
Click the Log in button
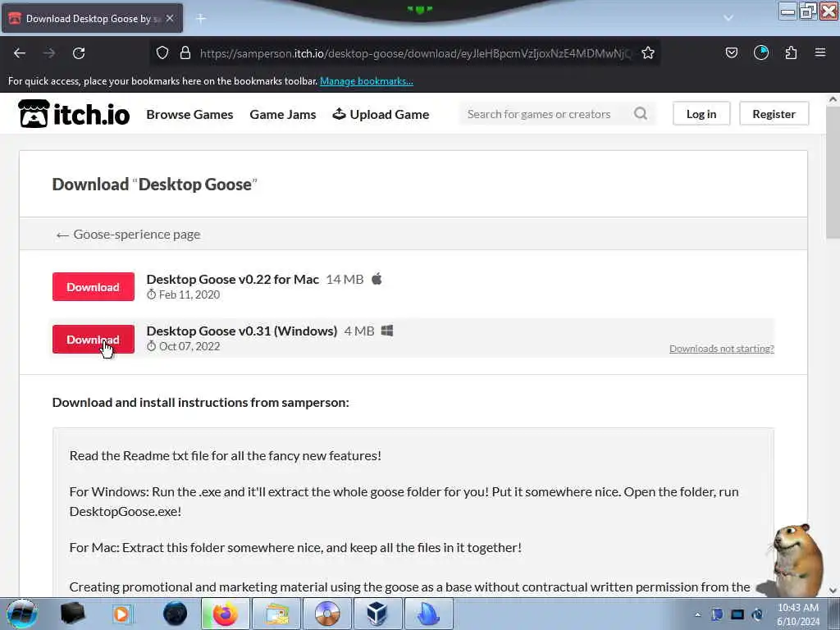tap(701, 113)
